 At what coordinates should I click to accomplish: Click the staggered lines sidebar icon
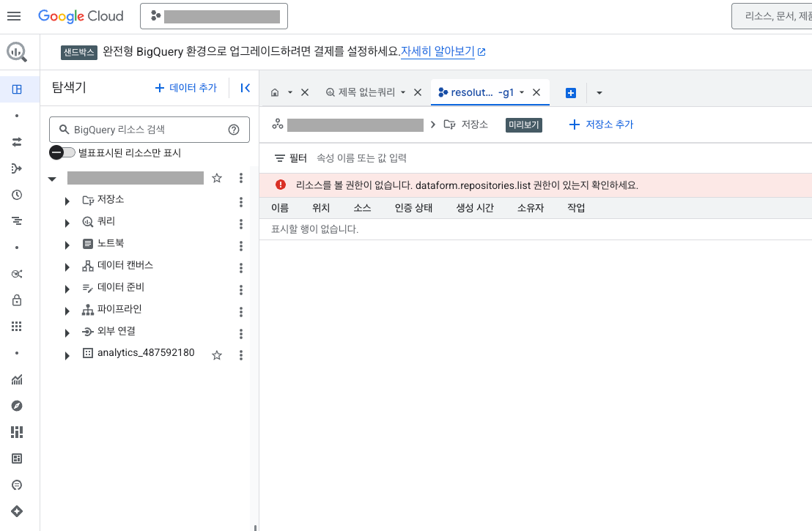[17, 221]
